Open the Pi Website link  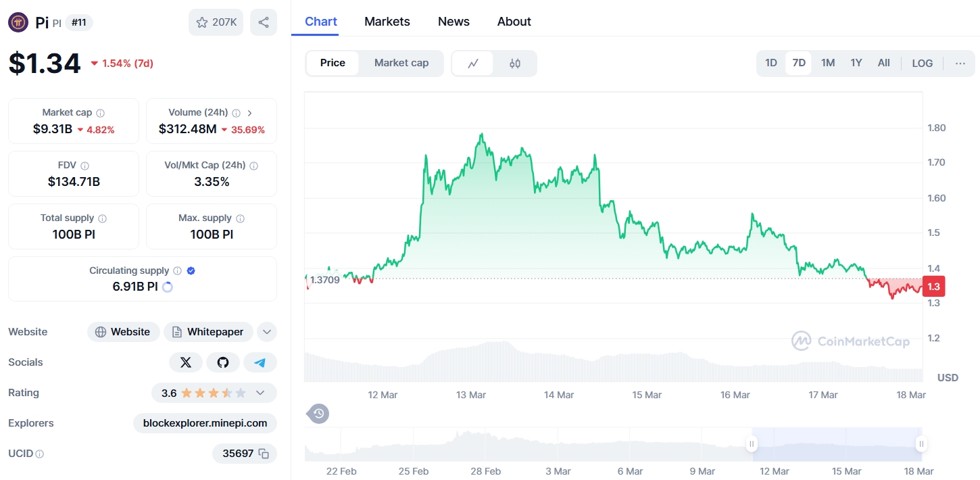tap(124, 332)
